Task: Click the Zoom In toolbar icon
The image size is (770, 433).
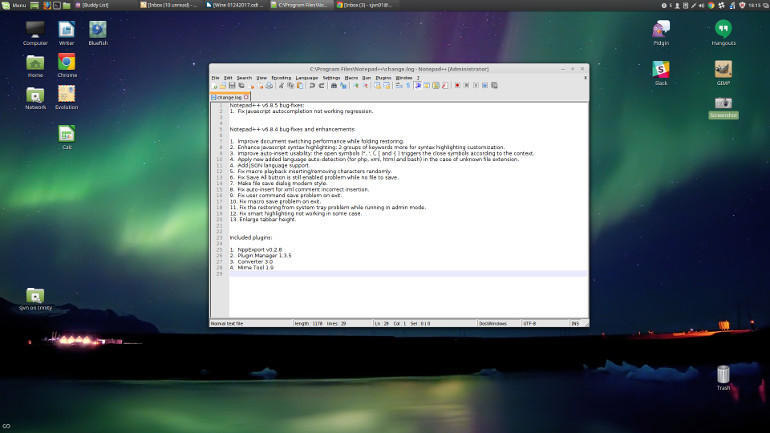Action: [356, 85]
